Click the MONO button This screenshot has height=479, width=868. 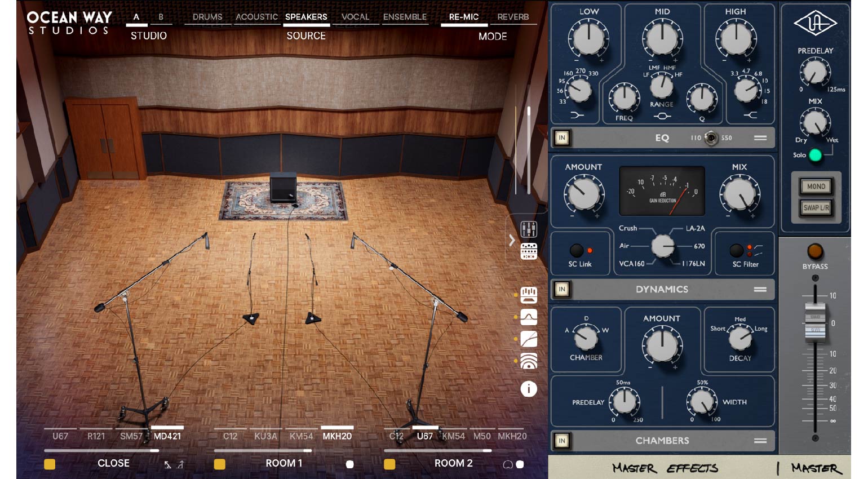pyautogui.click(x=815, y=186)
